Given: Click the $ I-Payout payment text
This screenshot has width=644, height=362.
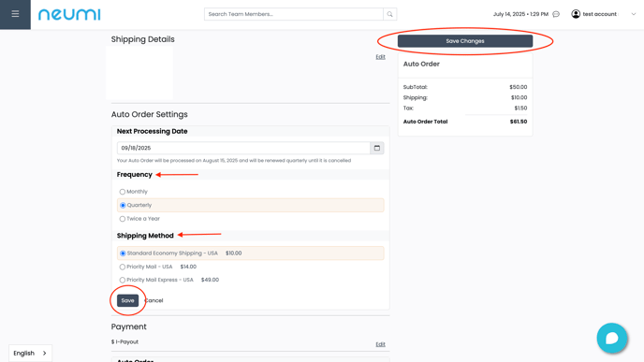Looking at the screenshot, I should (124, 341).
